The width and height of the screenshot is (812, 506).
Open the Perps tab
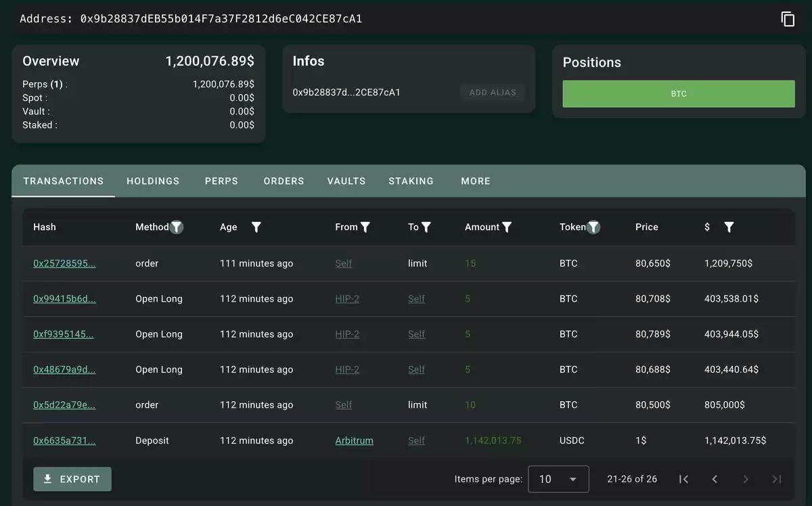click(221, 181)
